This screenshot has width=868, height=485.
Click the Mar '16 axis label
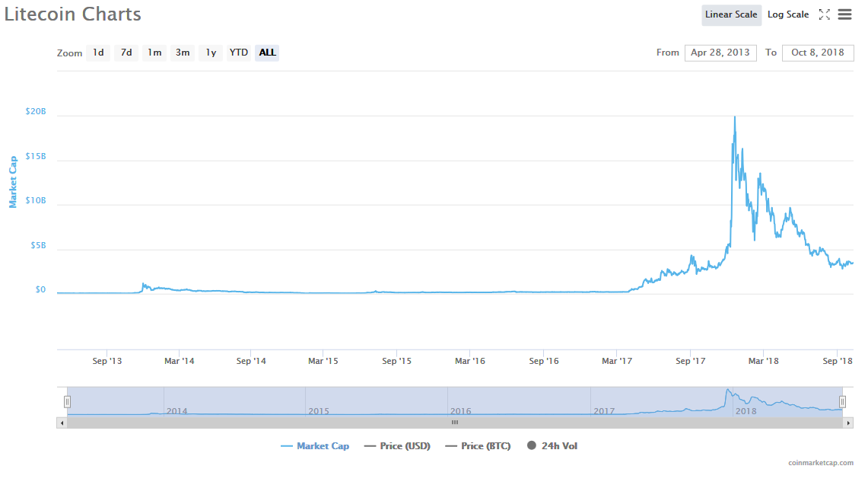(x=470, y=361)
